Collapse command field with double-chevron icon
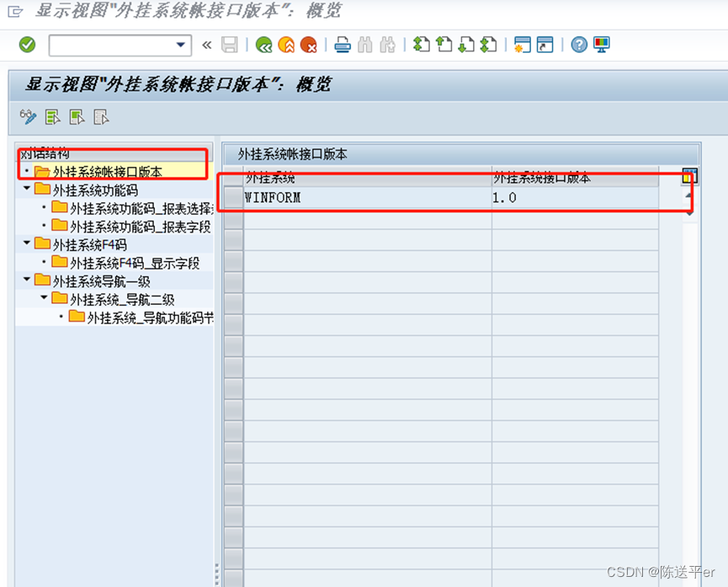The image size is (728, 587). click(x=206, y=45)
